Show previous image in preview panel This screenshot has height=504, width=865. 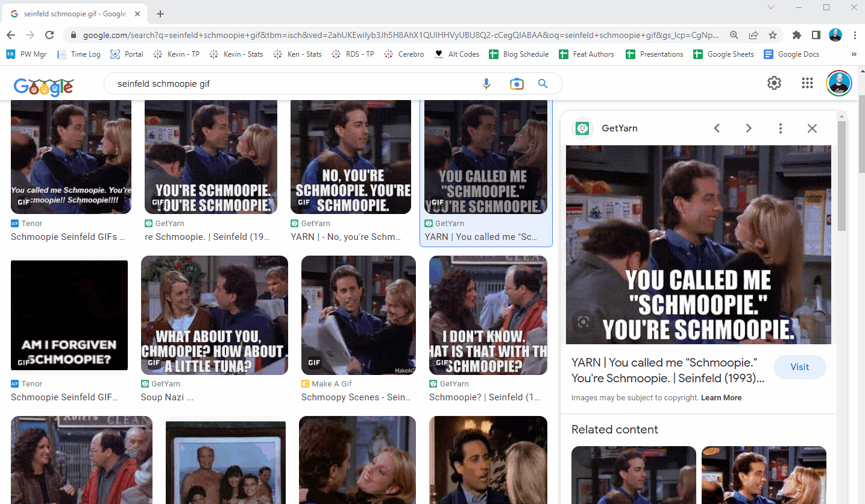point(717,128)
